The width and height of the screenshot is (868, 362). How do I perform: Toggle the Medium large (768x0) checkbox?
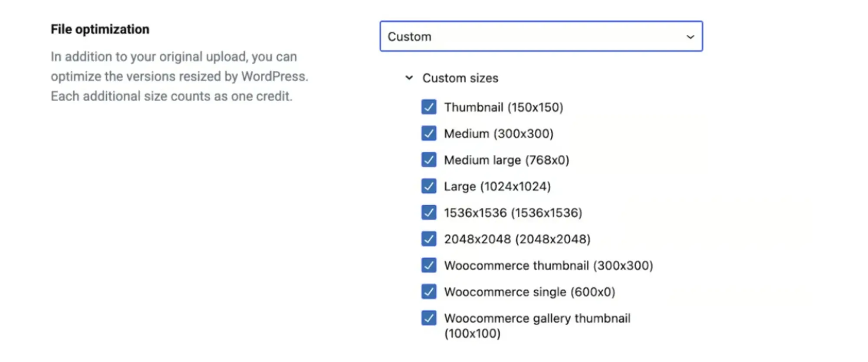(x=428, y=160)
